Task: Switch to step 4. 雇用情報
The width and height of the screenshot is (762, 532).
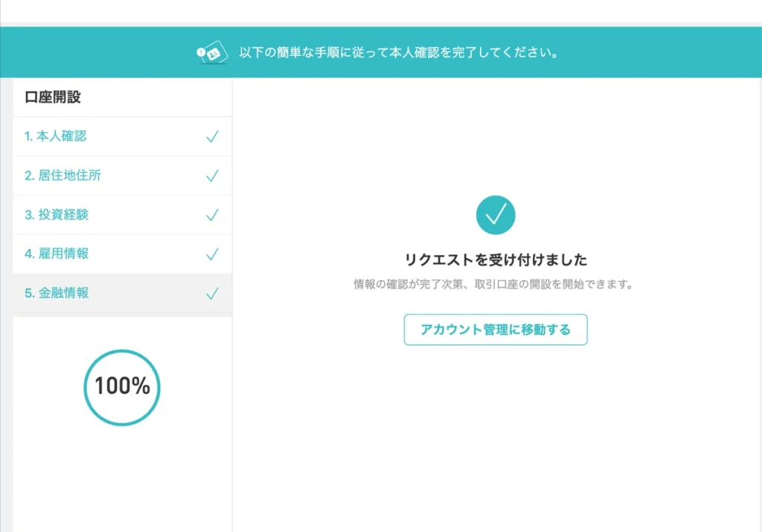Action: 57,254
